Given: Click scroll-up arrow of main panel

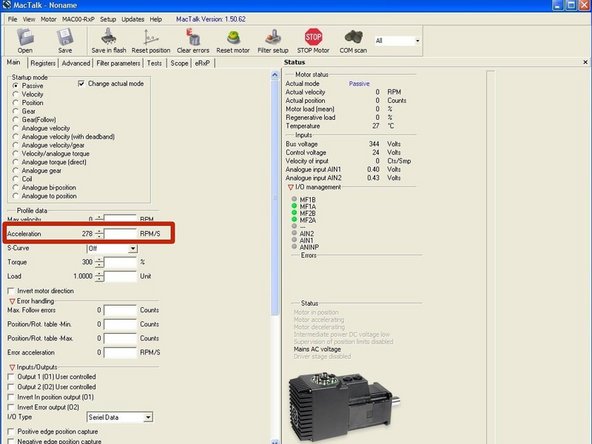Looking at the screenshot, I should [x=275, y=75].
